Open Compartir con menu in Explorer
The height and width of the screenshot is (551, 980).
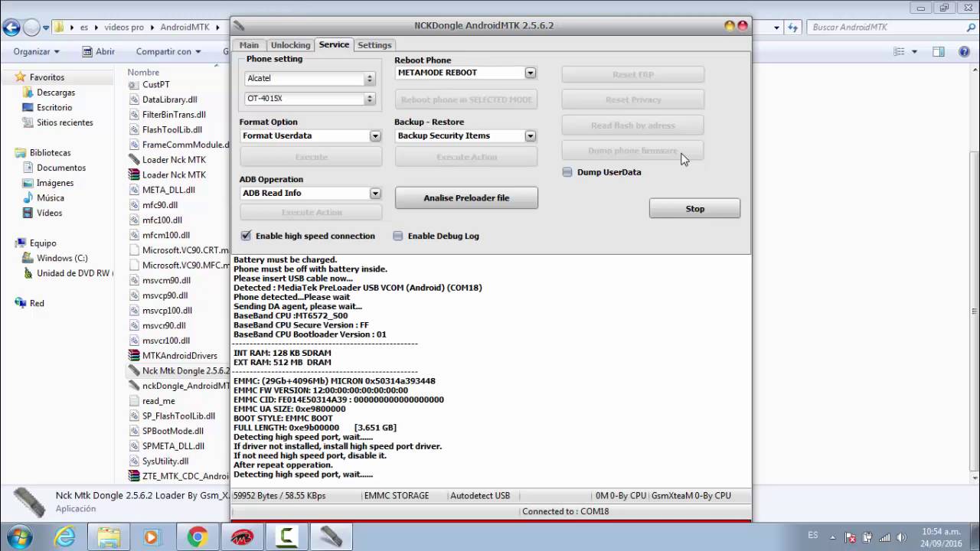(168, 51)
